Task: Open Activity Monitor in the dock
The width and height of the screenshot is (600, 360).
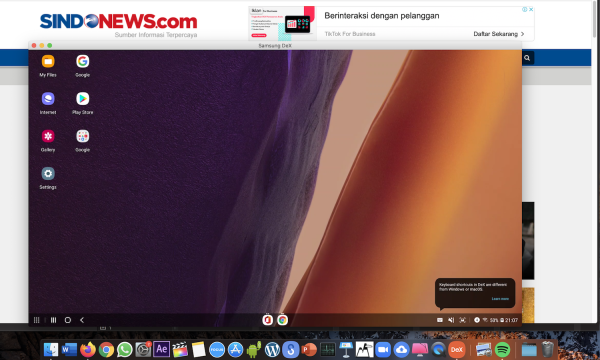Action: pos(328,350)
